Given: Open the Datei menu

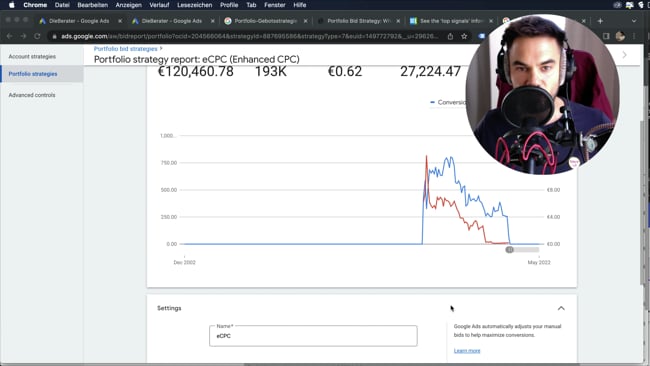Looking at the screenshot, I should [62, 5].
